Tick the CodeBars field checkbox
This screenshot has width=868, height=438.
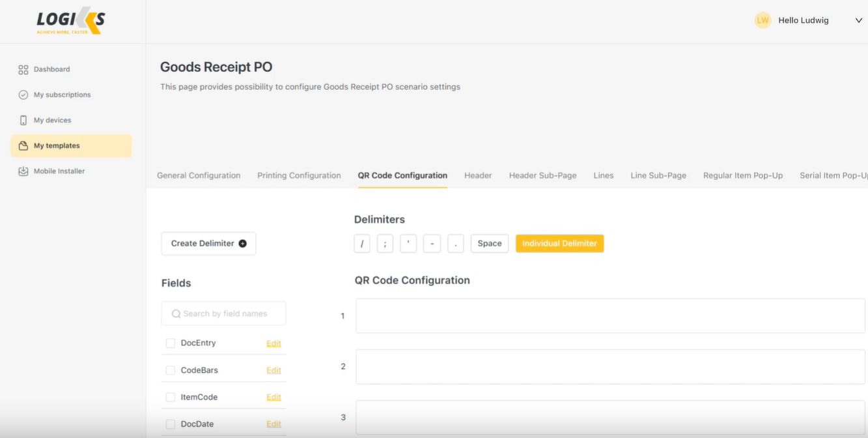point(171,370)
